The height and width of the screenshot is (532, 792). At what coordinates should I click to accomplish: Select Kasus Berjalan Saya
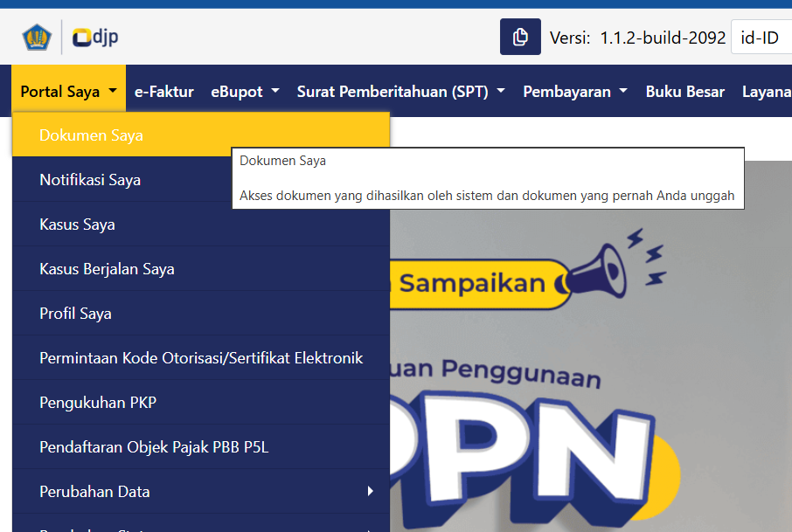[201, 268]
